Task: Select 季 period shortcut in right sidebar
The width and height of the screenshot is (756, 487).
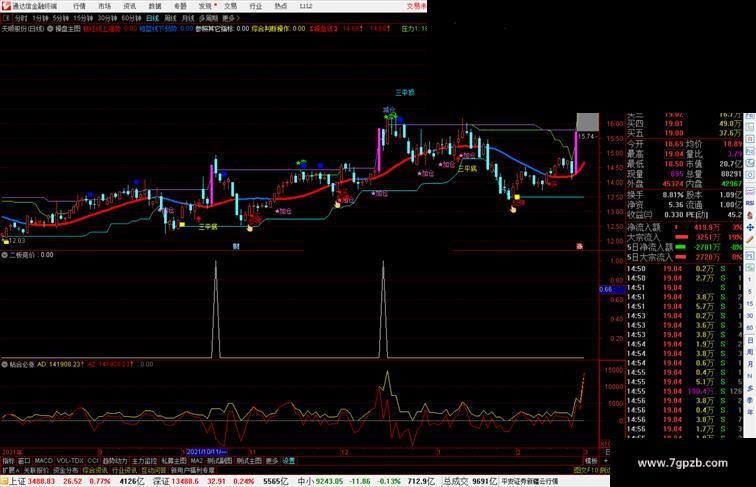Action: (750, 400)
